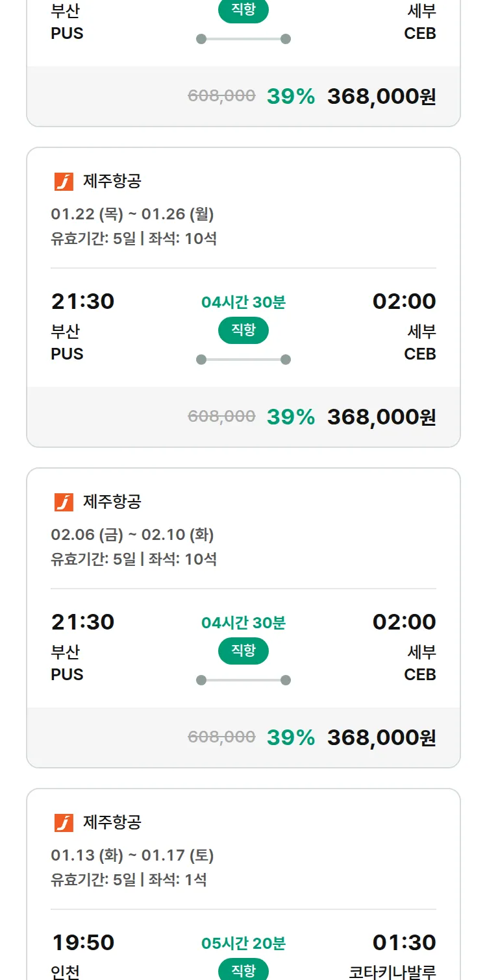487x980 pixels.
Task: Select 368,000원 price on 02.06 flight
Action: (381, 737)
